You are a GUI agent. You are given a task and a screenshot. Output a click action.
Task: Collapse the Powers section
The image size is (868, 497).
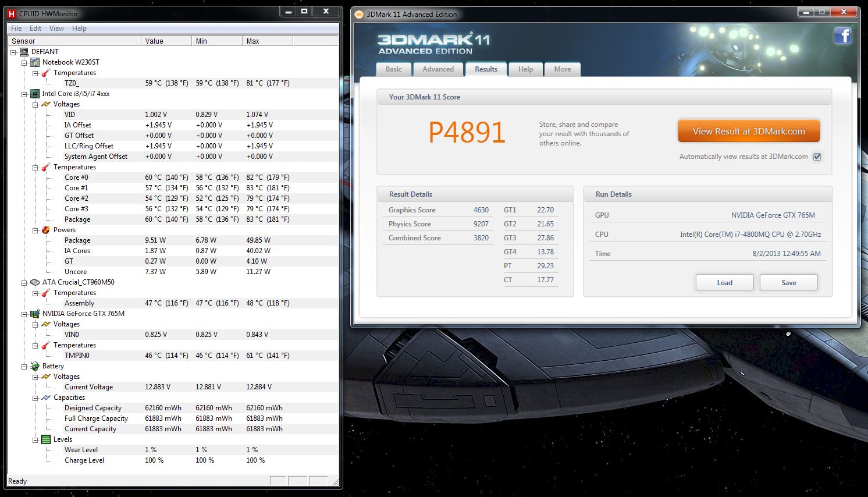coord(35,230)
